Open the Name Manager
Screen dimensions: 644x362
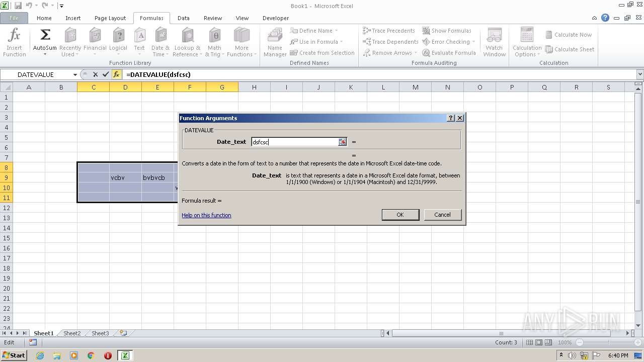click(x=275, y=43)
